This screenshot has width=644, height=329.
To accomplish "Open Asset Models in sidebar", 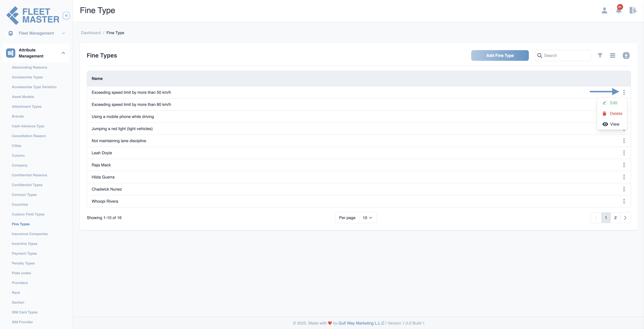I will (x=23, y=97).
